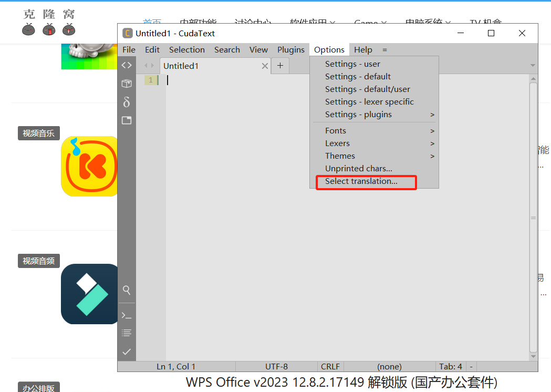Viewport: 551px width, 392px height.
Task: Open the Search menu
Action: [227, 50]
